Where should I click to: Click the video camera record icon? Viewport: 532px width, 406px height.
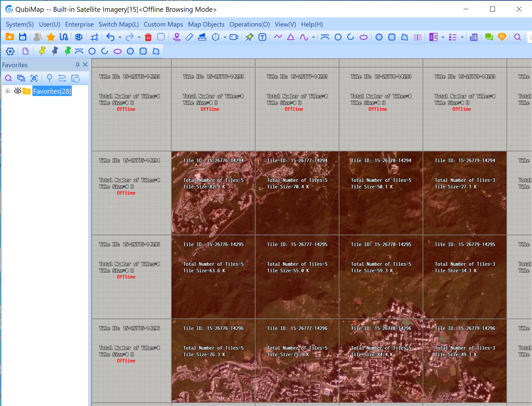coord(234,37)
